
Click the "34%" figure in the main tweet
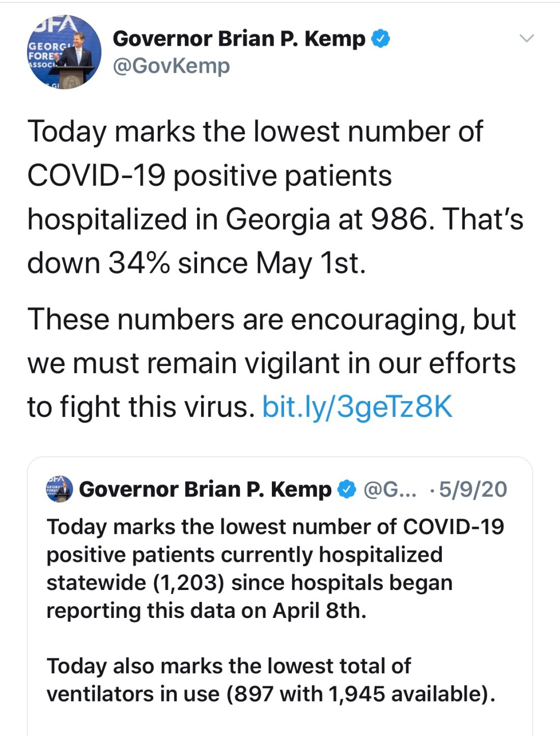pos(139,263)
